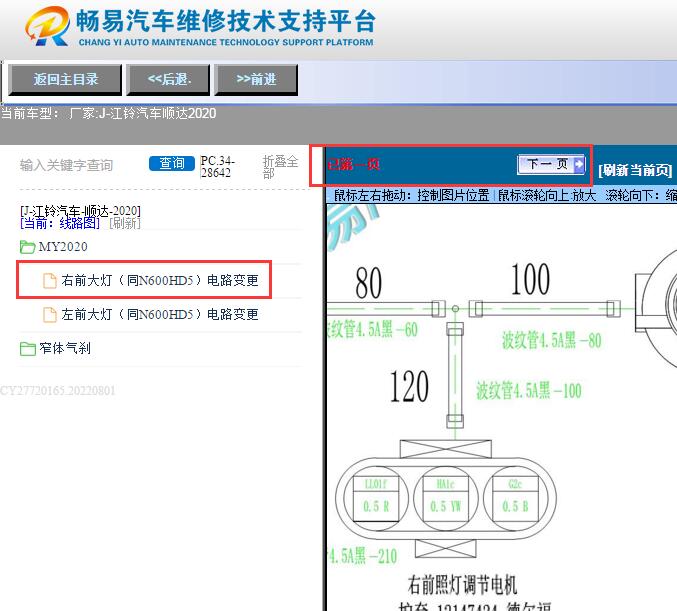677x611 pixels.
Task: Click the MY2020 folder icon
Action: [28, 247]
